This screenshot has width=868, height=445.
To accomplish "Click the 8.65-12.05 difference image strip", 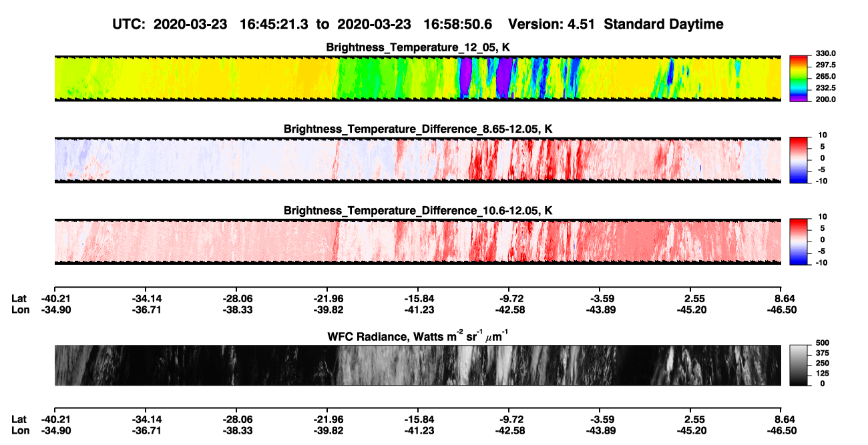I will (417, 159).
